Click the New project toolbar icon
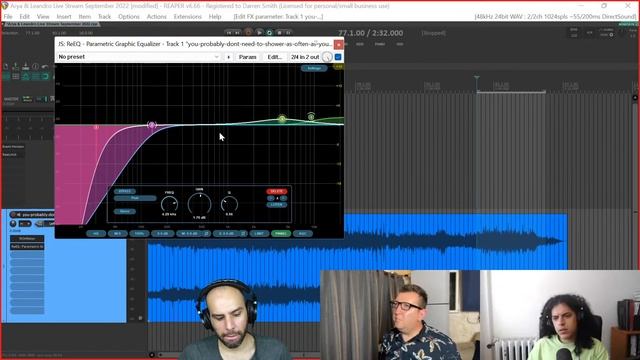Image resolution: width=640 pixels, height=360 pixels. pyautogui.click(x=6, y=67)
